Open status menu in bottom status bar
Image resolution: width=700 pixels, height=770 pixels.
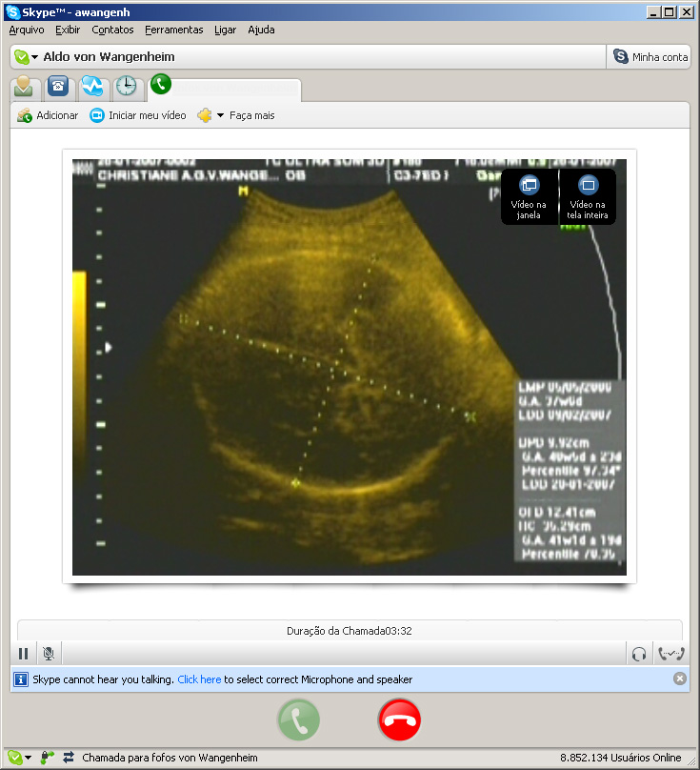click(19, 758)
